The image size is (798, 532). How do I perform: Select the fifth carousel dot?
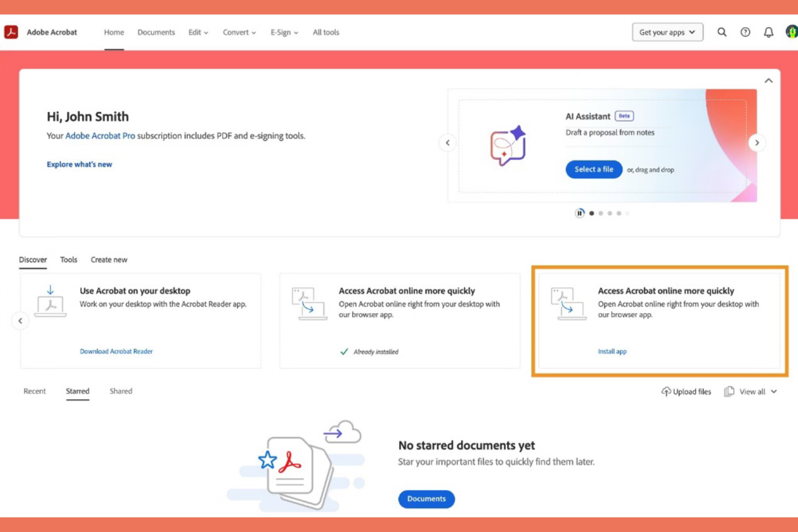coord(627,213)
